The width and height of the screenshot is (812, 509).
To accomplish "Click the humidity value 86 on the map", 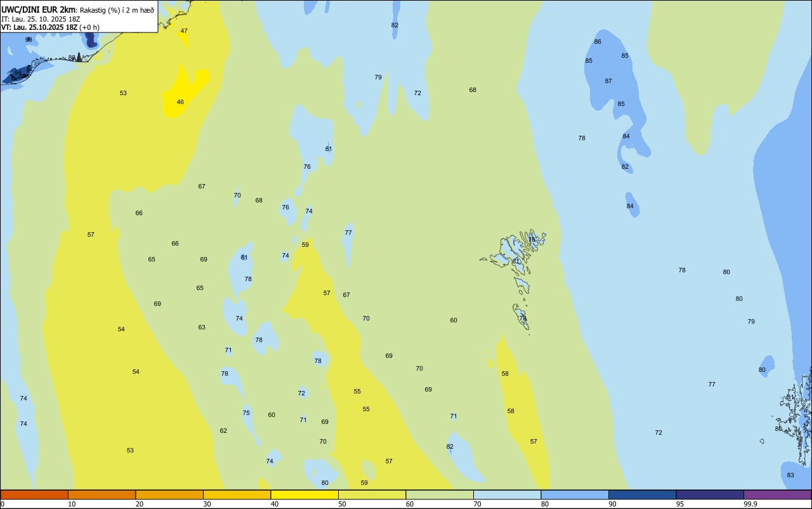I will (598, 42).
